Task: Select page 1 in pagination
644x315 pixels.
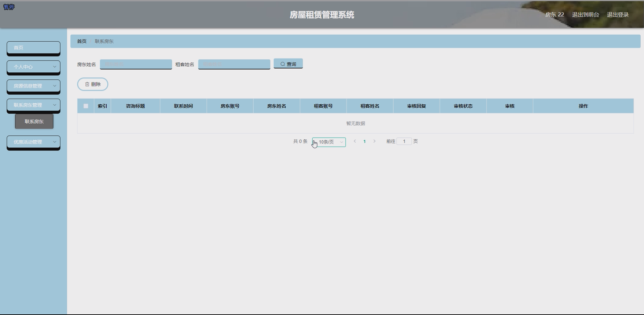Action: (364, 141)
